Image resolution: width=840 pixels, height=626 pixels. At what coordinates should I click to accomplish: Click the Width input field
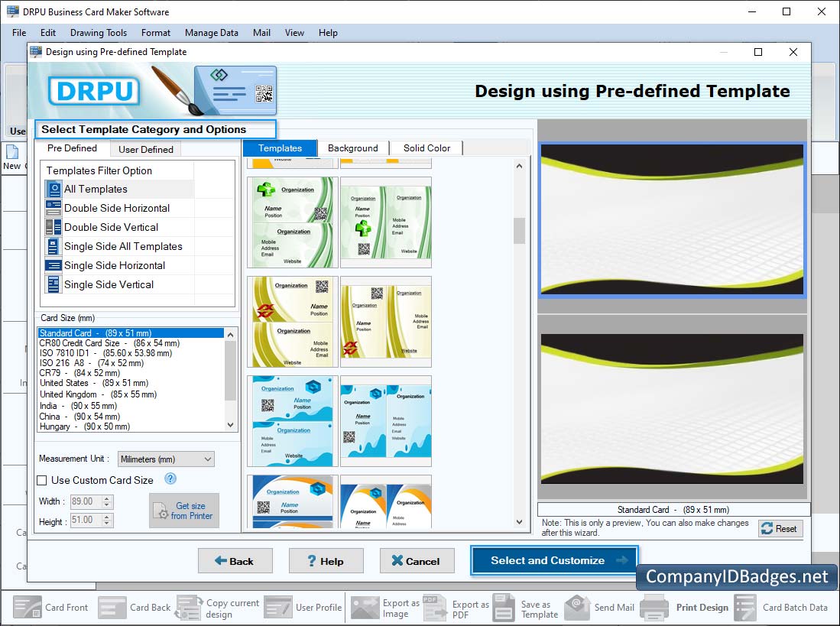86,501
